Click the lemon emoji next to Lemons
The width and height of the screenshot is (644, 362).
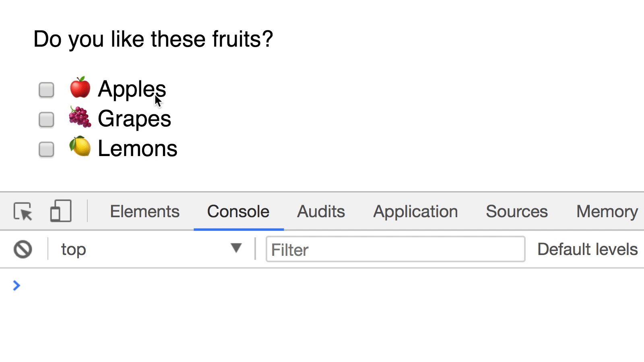coord(80,148)
